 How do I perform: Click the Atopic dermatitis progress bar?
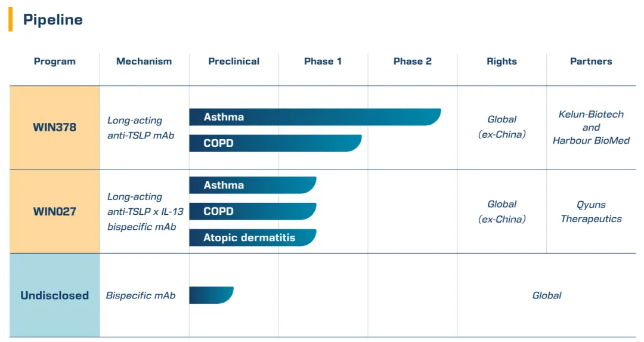[x=252, y=238]
